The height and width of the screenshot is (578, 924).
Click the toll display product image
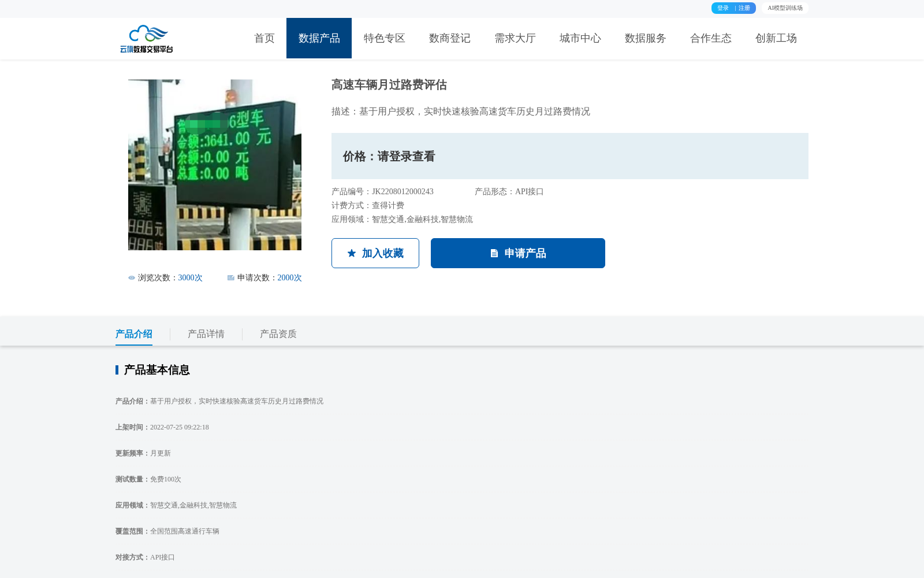(215, 165)
